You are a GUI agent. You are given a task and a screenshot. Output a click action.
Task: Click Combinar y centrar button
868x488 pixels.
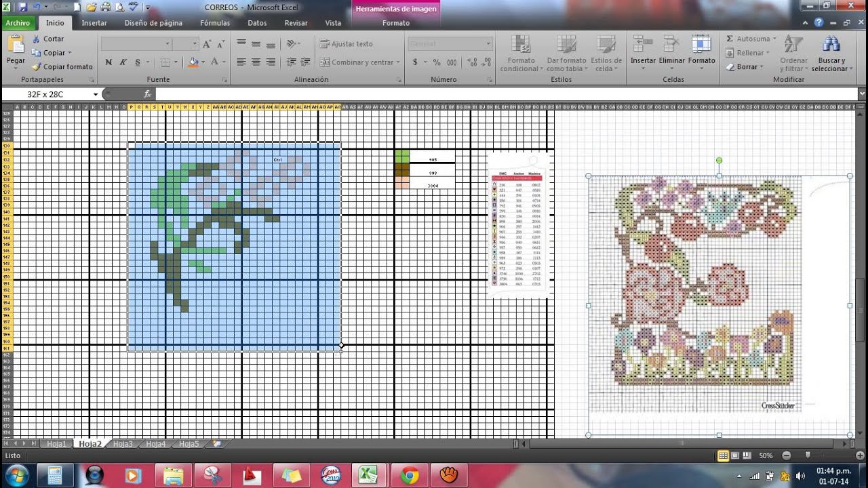tap(359, 62)
